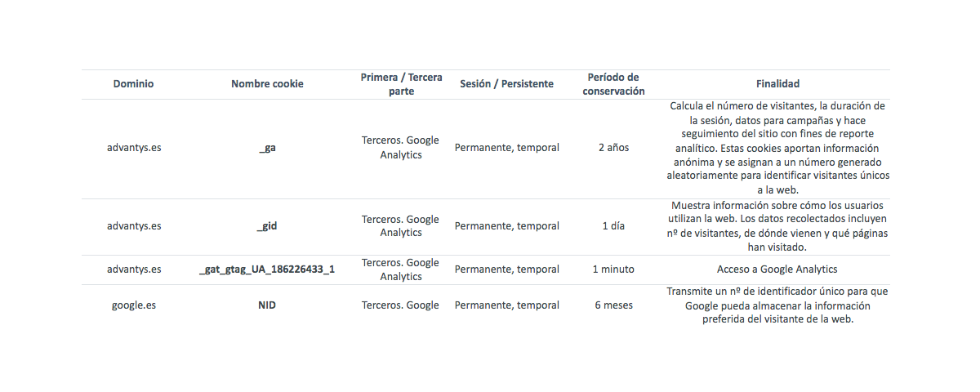Click the Nombre cookie column header
The width and height of the screenshot is (980, 392).
pyautogui.click(x=267, y=84)
